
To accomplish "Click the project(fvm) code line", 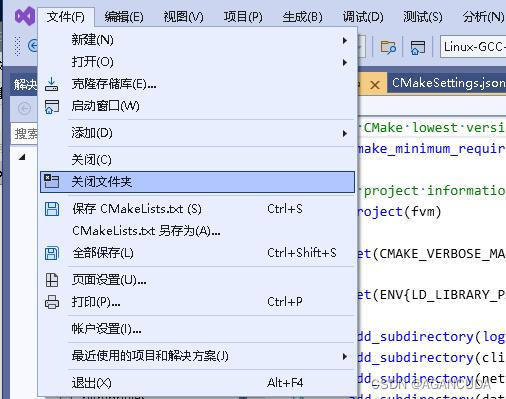I will coord(399,212).
